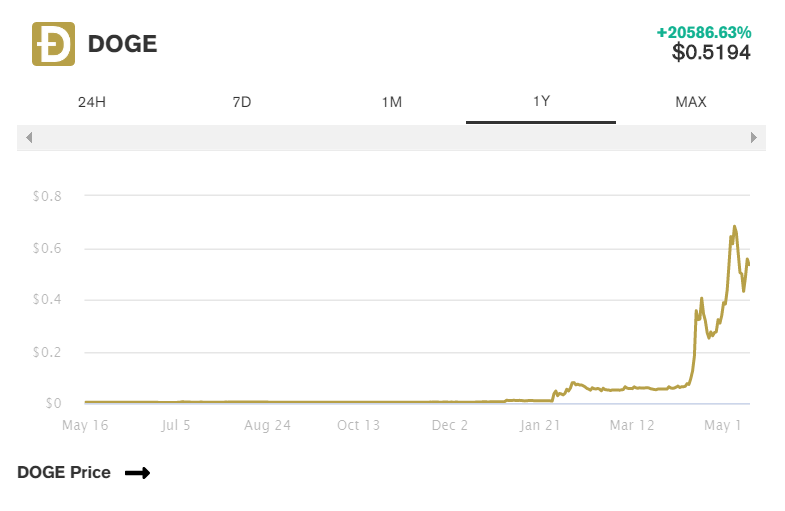Select the 7D time range tab
The height and width of the screenshot is (511, 785).
click(x=242, y=102)
